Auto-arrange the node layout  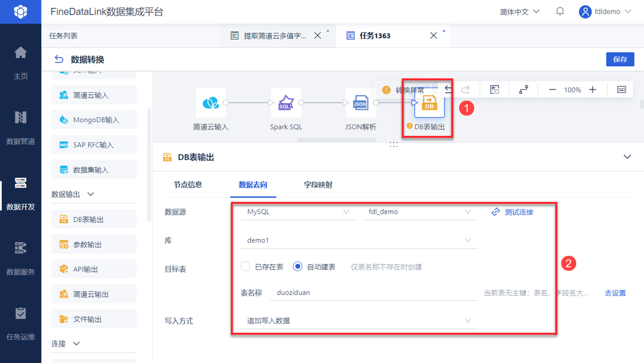point(524,89)
